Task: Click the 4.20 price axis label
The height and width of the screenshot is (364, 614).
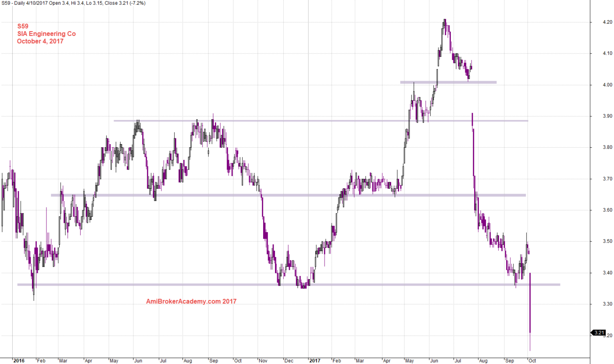Action: (607, 22)
